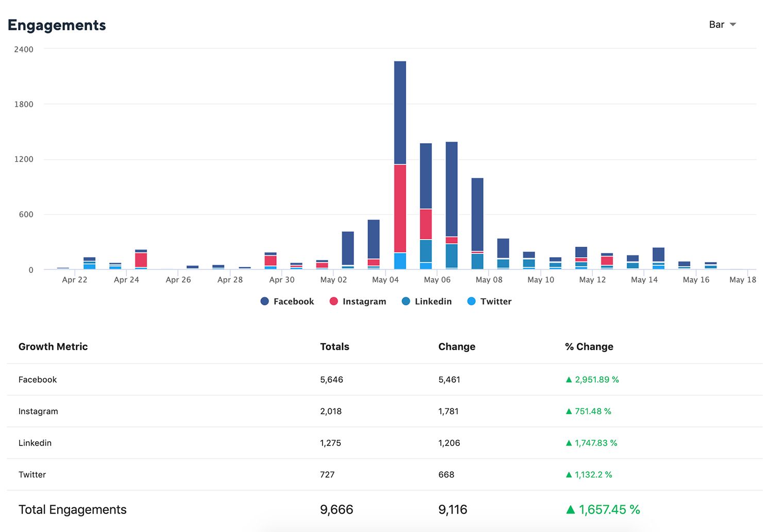Click the Facebook legend dot icon
The width and height of the screenshot is (768, 532).
(264, 301)
